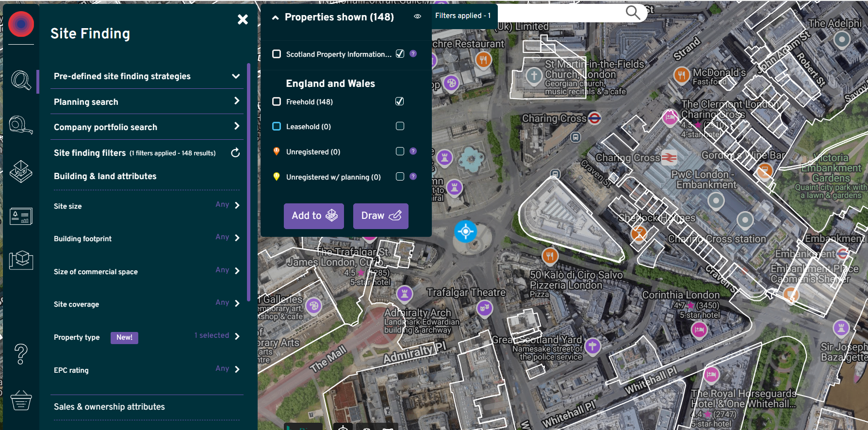Click the Add to button
The image size is (868, 430).
tap(314, 216)
